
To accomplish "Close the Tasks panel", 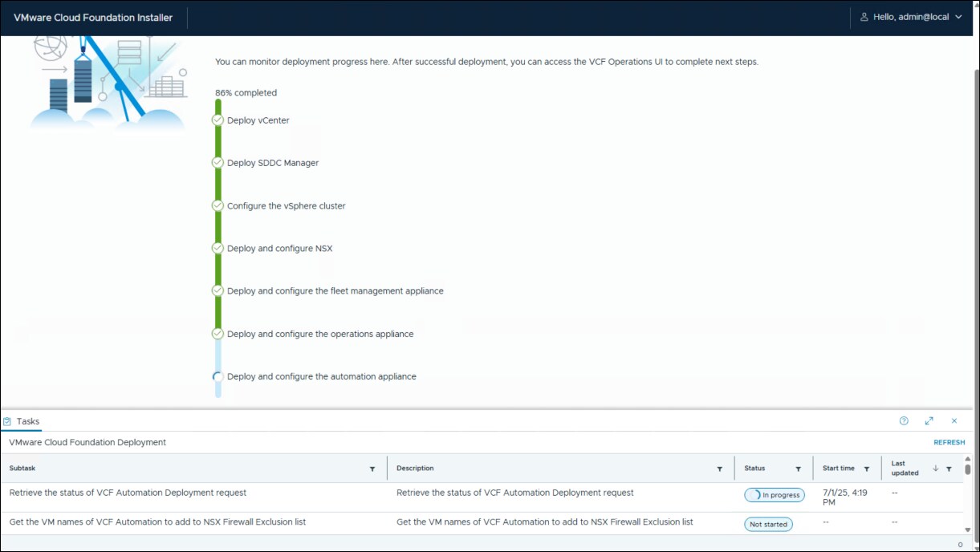I will tap(954, 420).
